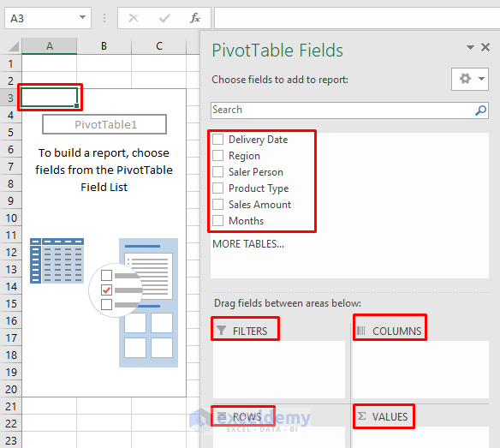Click the formula bar options dots handle
Screen dimensions: 500x448
point(104,18)
